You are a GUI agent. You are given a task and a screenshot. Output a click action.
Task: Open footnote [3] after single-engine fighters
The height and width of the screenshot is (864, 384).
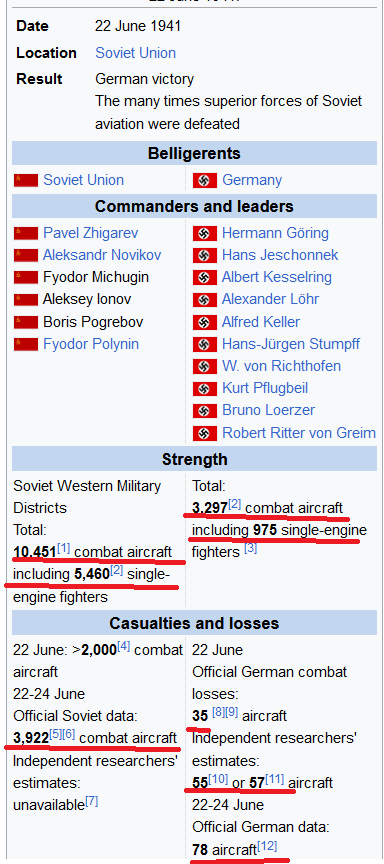pyautogui.click(x=251, y=548)
